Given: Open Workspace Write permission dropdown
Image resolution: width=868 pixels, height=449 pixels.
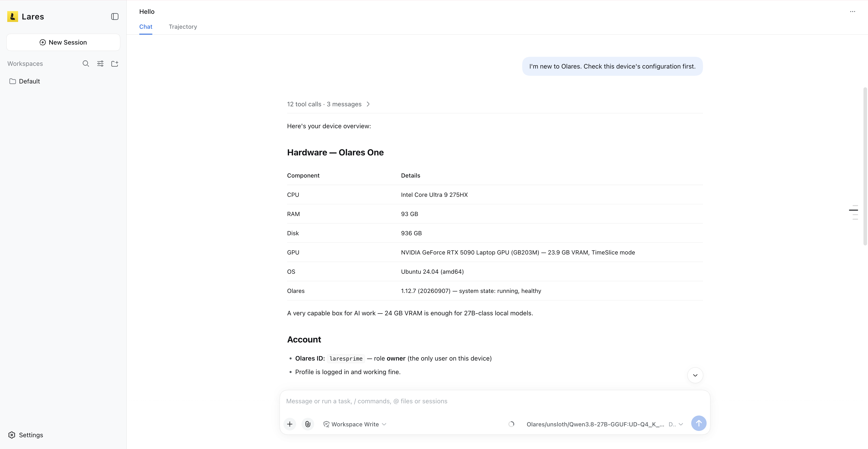Looking at the screenshot, I should tap(355, 424).
